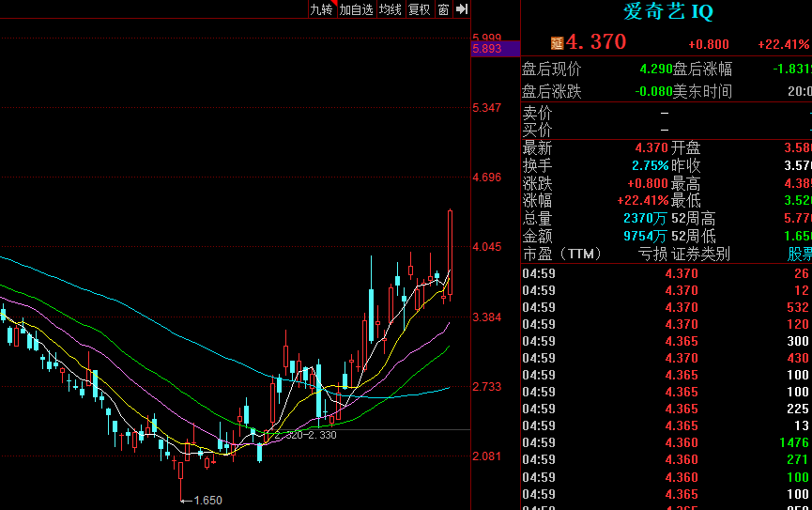
Task: Click the 九转 indicator button
Action: tap(322, 9)
